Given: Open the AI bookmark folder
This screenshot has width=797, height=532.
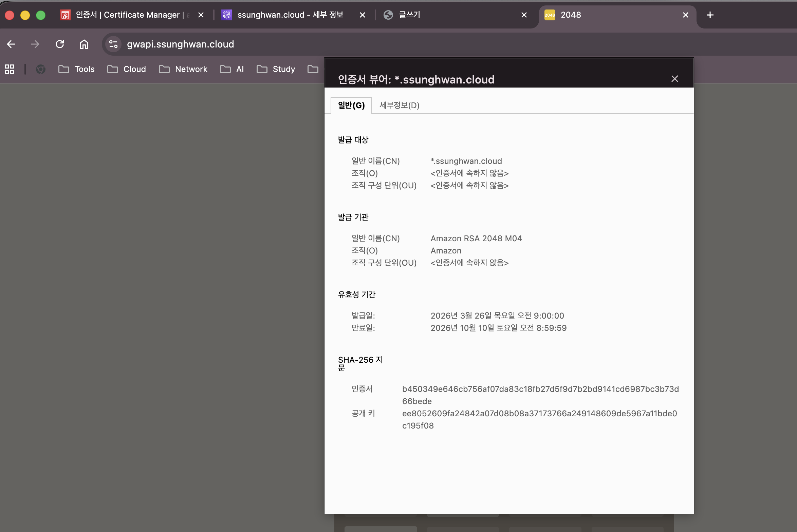Looking at the screenshot, I should [x=232, y=69].
